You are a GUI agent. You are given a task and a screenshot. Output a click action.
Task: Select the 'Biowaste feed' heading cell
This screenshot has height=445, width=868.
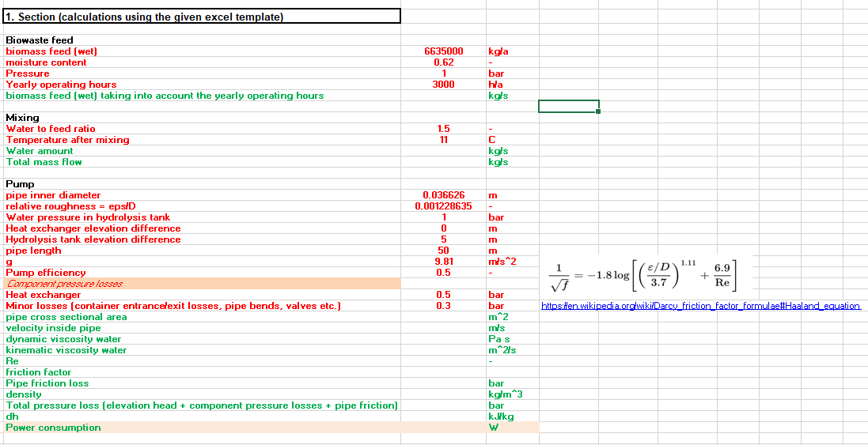pyautogui.click(x=202, y=40)
